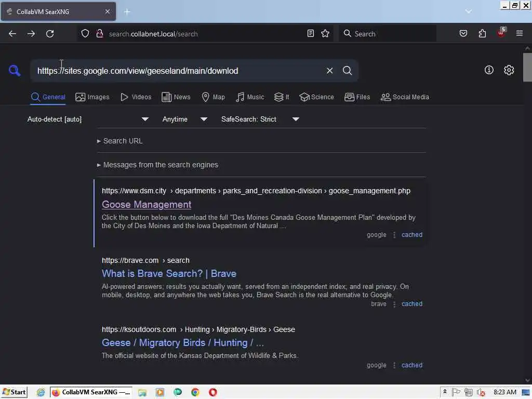
Task: Switch to the It category
Action: (x=282, y=97)
